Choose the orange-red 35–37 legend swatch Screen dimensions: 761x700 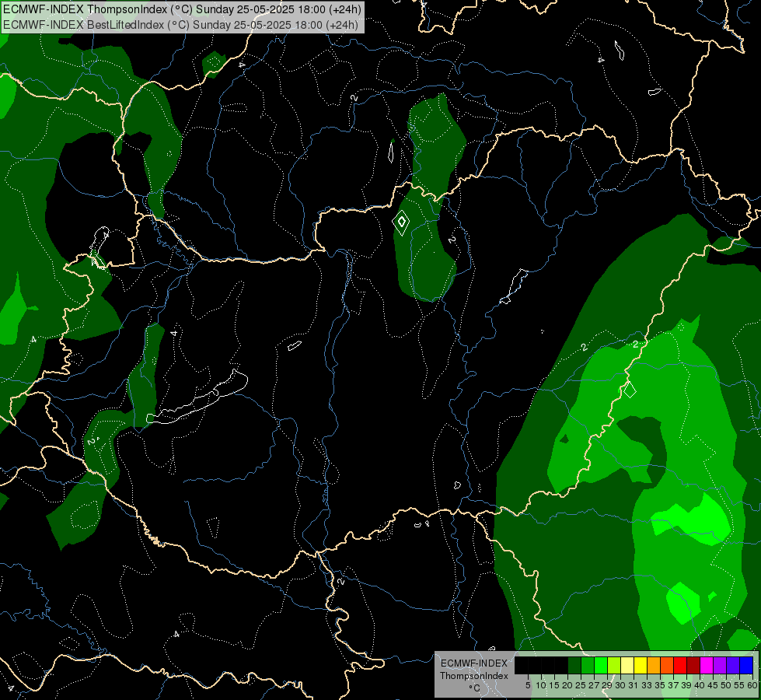(667, 665)
